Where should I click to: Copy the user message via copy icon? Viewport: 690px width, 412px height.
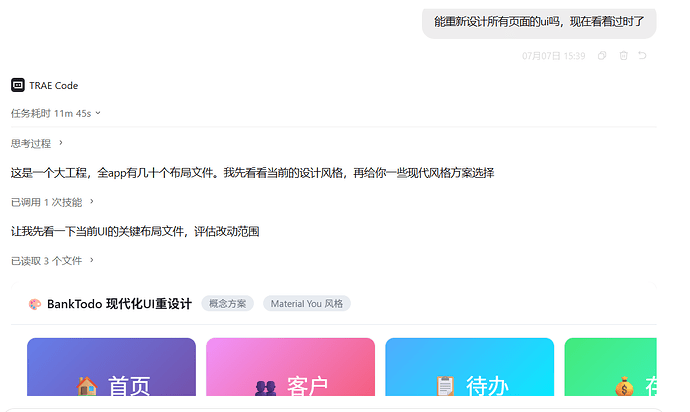[602, 55]
